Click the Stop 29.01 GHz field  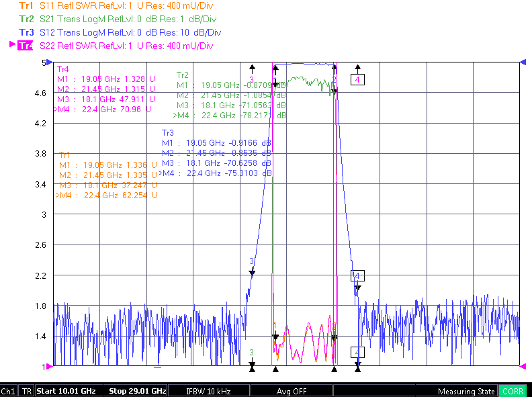point(138,391)
